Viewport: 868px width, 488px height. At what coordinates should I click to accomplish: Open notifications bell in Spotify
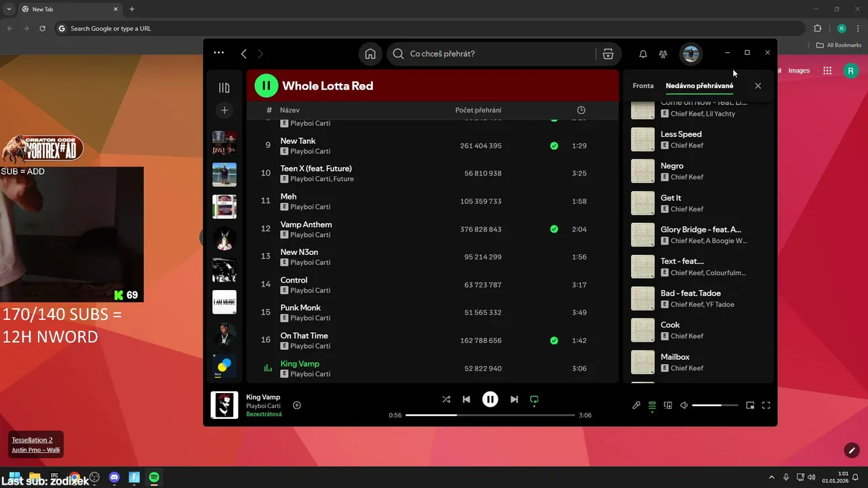643,54
